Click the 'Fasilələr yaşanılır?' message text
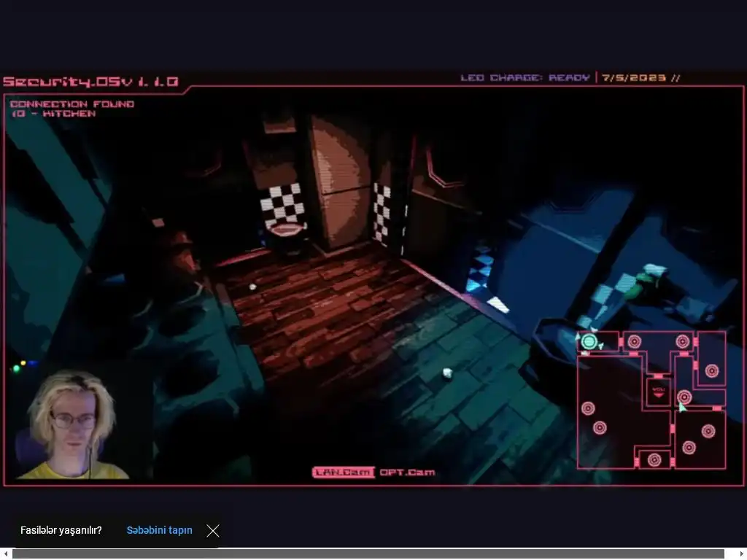This screenshot has height=560, width=747. coord(61,531)
